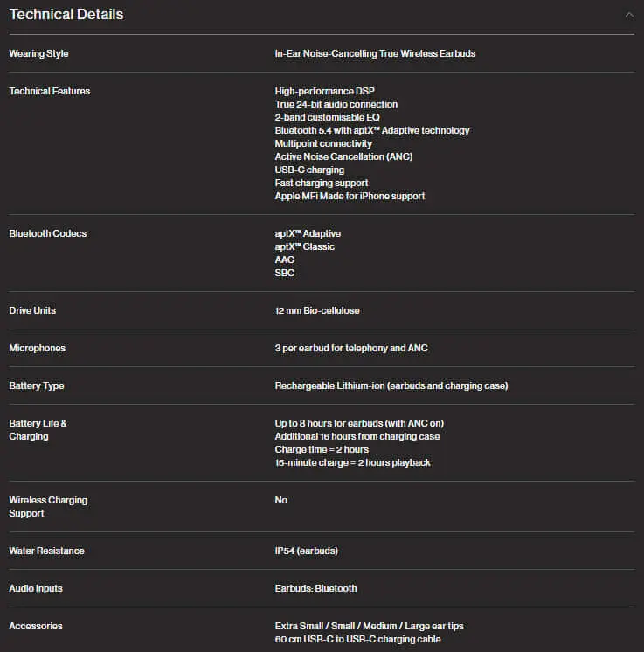Click Bluetooth 5.4 with aptX Adaptive technology
Screen dimensions: 644x652
tap(371, 130)
